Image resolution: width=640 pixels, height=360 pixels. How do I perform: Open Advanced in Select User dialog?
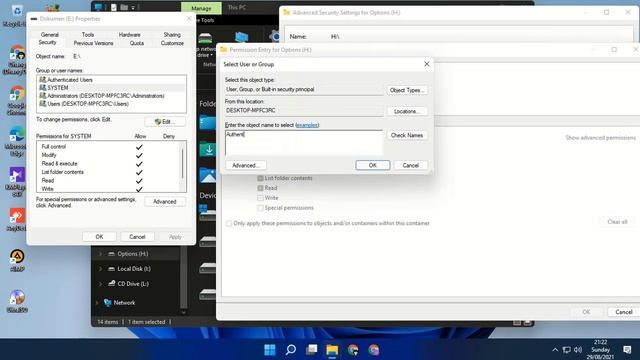pos(246,165)
